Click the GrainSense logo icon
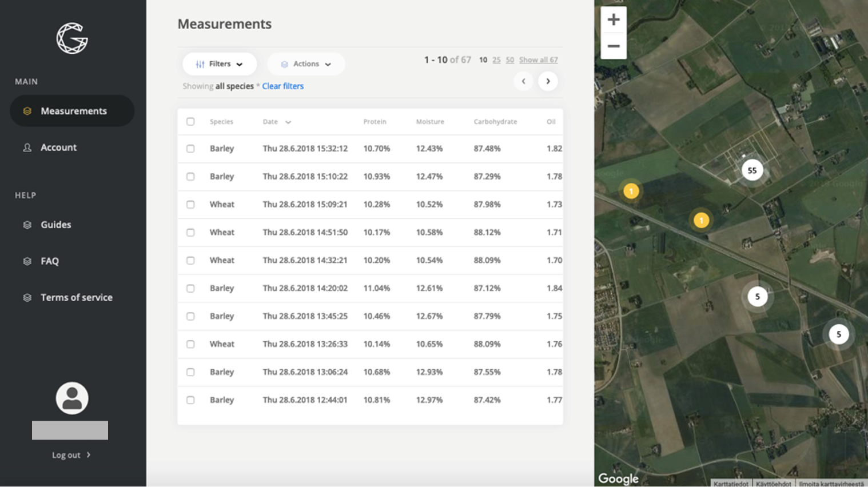The width and height of the screenshot is (868, 487). click(x=72, y=38)
